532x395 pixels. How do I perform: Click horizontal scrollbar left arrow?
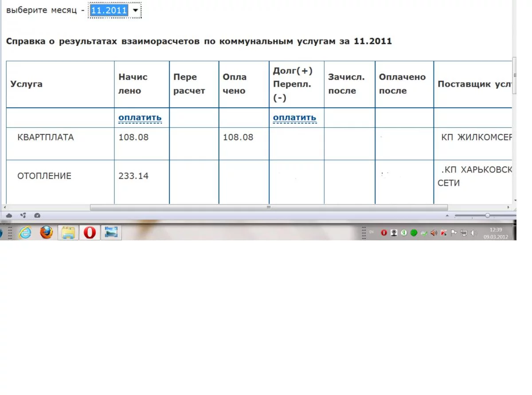(x=4, y=207)
